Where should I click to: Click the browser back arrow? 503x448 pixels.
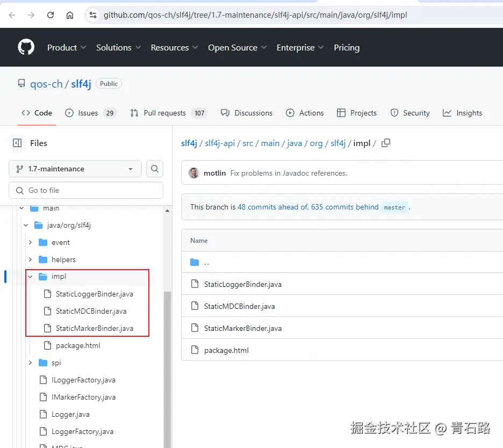12,15
